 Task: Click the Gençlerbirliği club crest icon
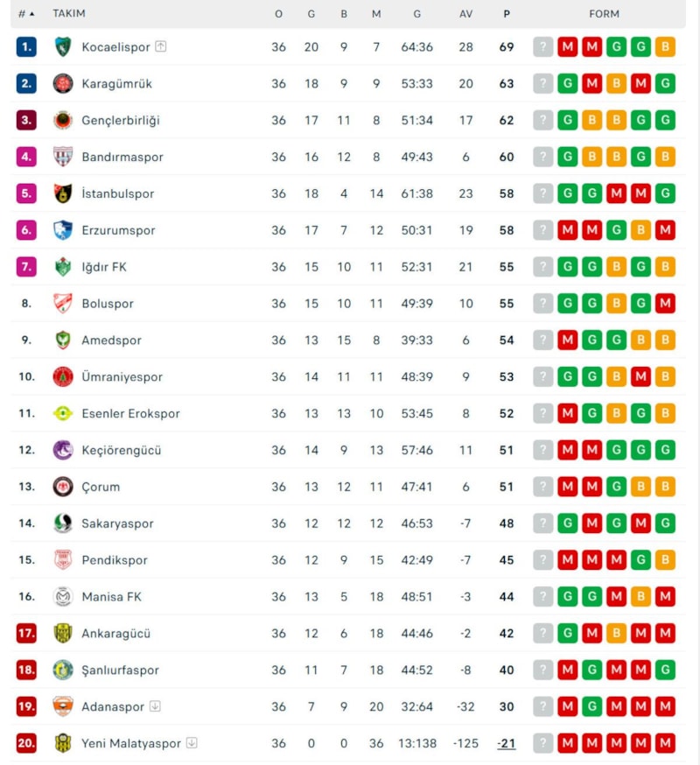(x=63, y=121)
